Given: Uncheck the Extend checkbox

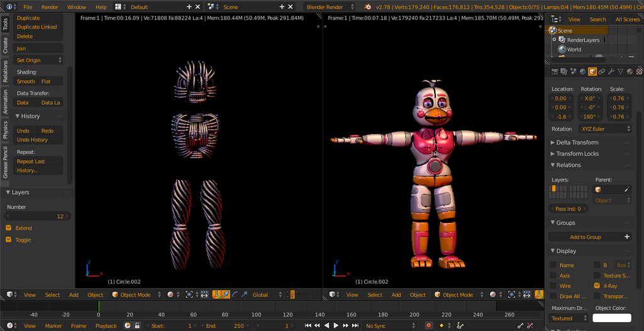Looking at the screenshot, I should point(8,227).
